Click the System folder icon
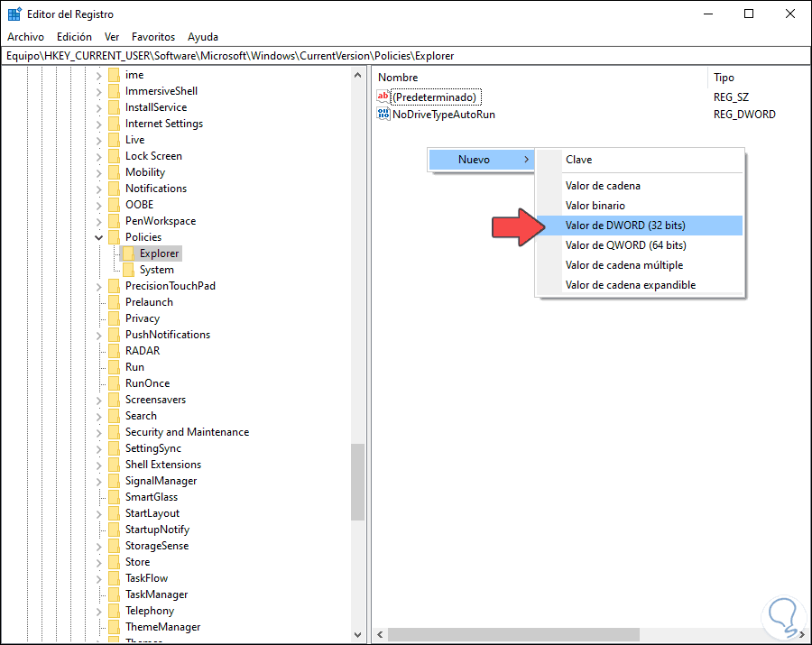The image size is (812, 645). coord(128,269)
